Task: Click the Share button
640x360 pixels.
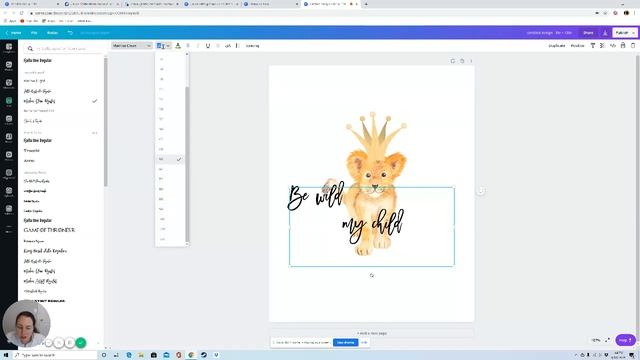Action: [x=588, y=33]
